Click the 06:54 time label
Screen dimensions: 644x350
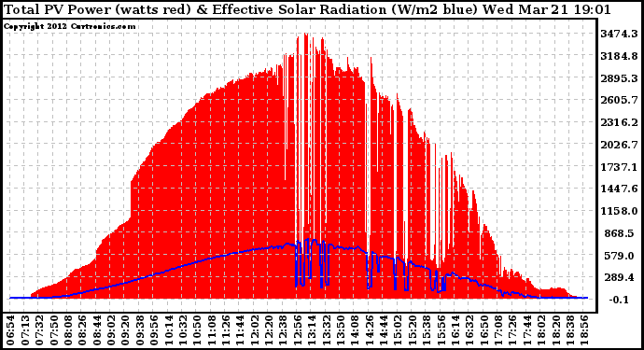tap(10, 330)
